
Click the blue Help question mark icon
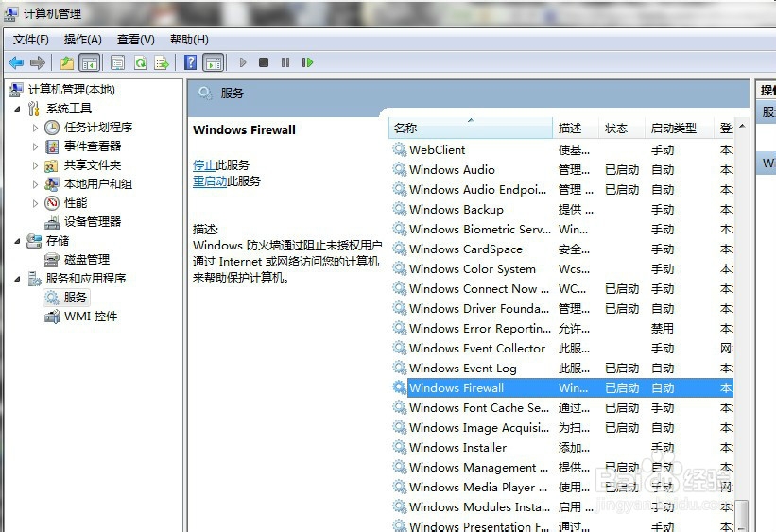tap(190, 63)
